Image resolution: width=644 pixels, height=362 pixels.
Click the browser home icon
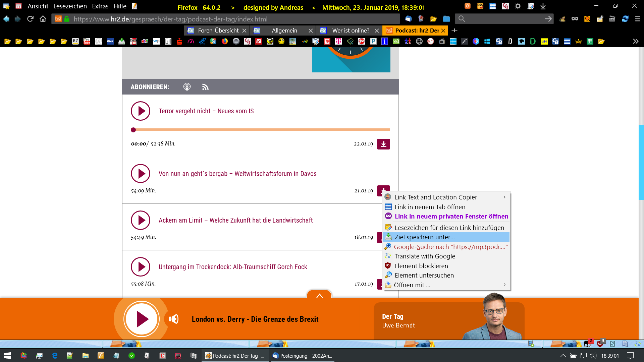[43, 19]
